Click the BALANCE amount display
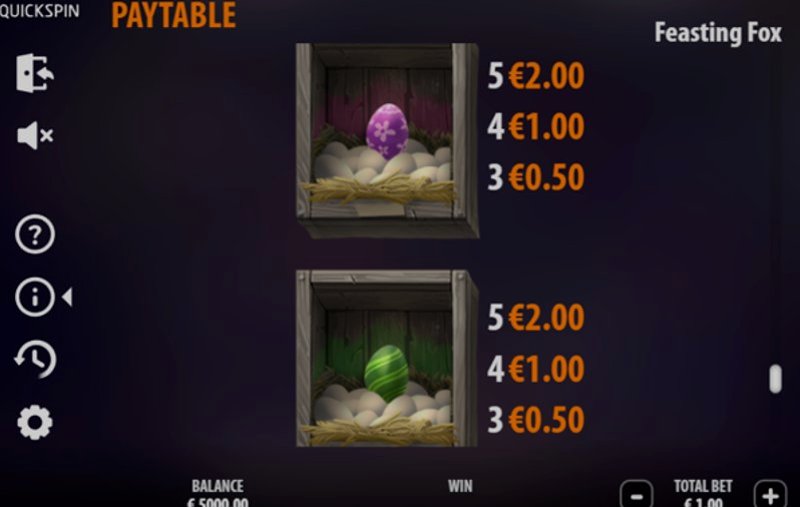800x507 pixels. pyautogui.click(x=218, y=502)
